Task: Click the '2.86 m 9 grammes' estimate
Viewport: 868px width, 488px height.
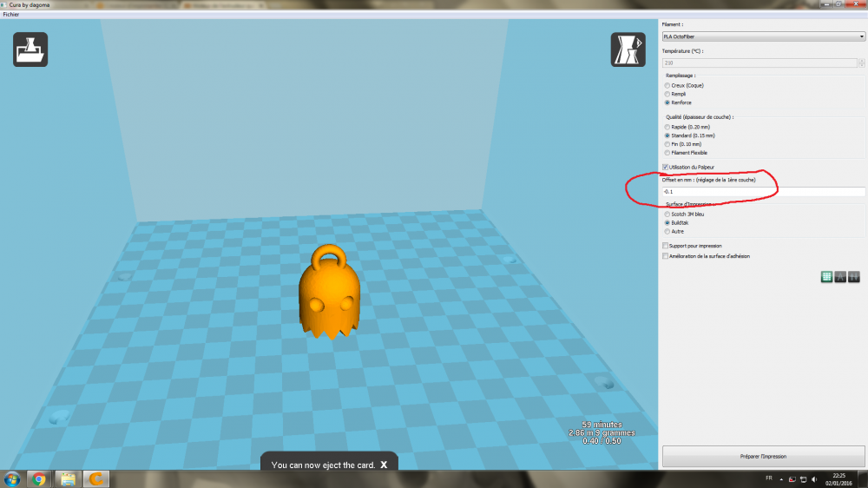Action: point(602,432)
